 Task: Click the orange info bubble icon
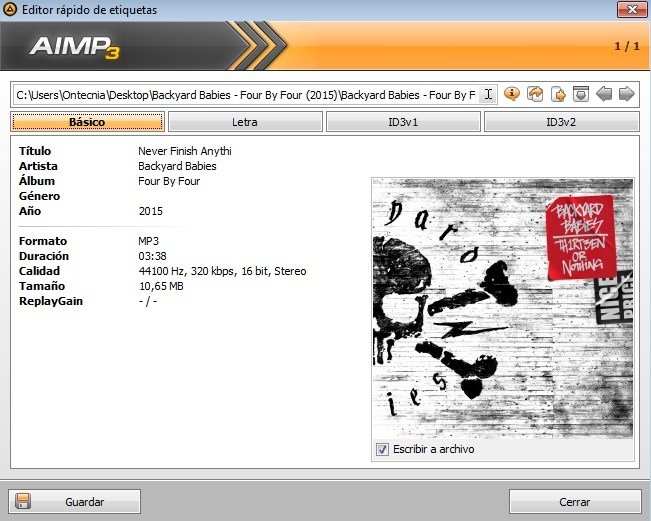[512, 94]
